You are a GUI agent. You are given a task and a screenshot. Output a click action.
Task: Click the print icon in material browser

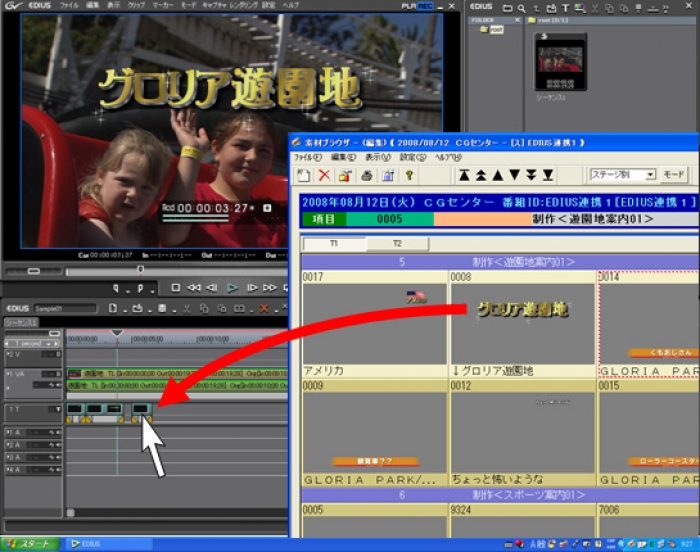367,175
